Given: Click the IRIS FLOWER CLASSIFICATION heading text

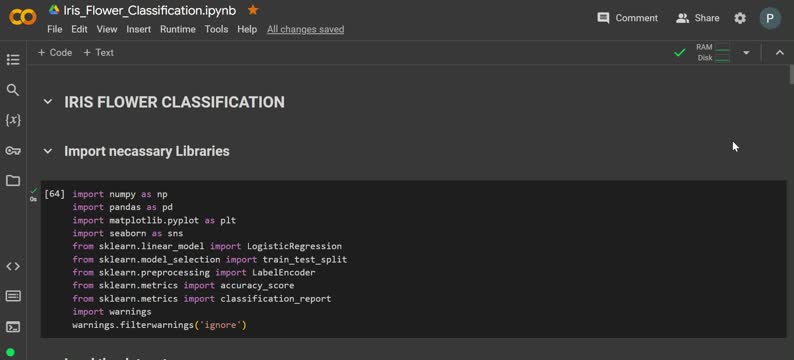Looking at the screenshot, I should [x=174, y=102].
